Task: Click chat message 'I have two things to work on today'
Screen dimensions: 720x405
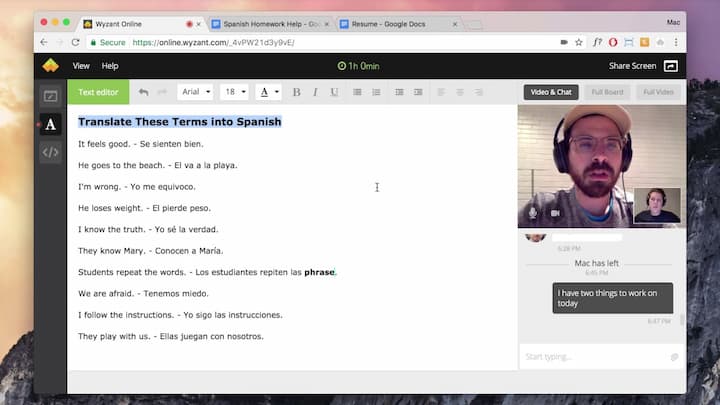Action: pyautogui.click(x=613, y=298)
